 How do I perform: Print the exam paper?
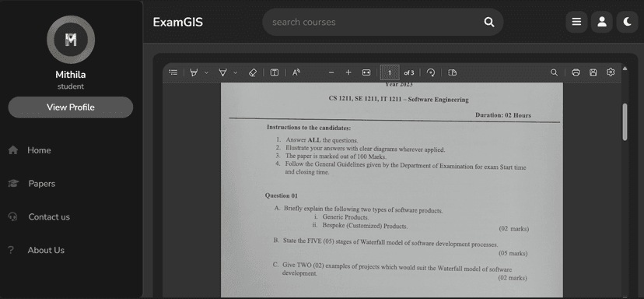tap(576, 72)
